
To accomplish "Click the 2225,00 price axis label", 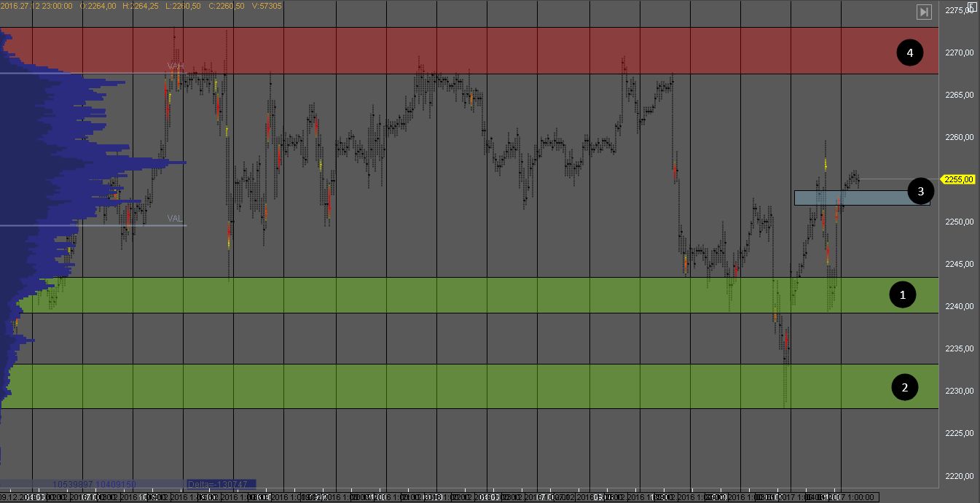I will tap(959, 433).
